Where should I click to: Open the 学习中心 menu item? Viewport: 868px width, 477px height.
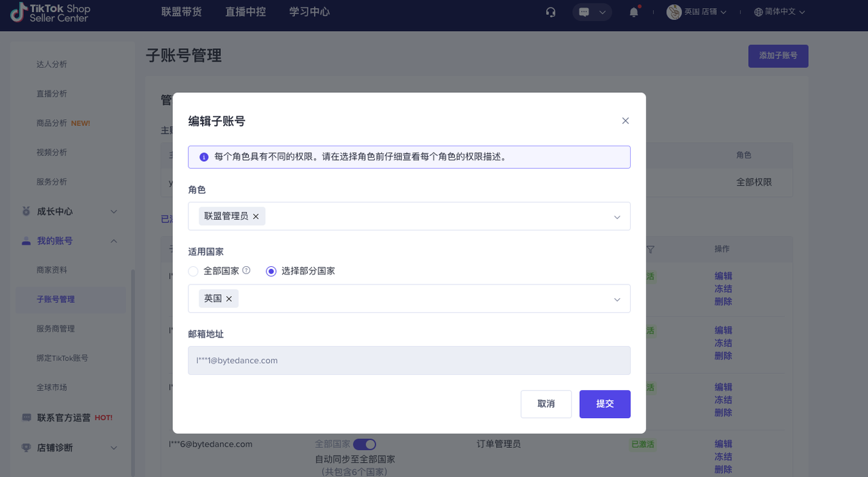[x=309, y=12]
